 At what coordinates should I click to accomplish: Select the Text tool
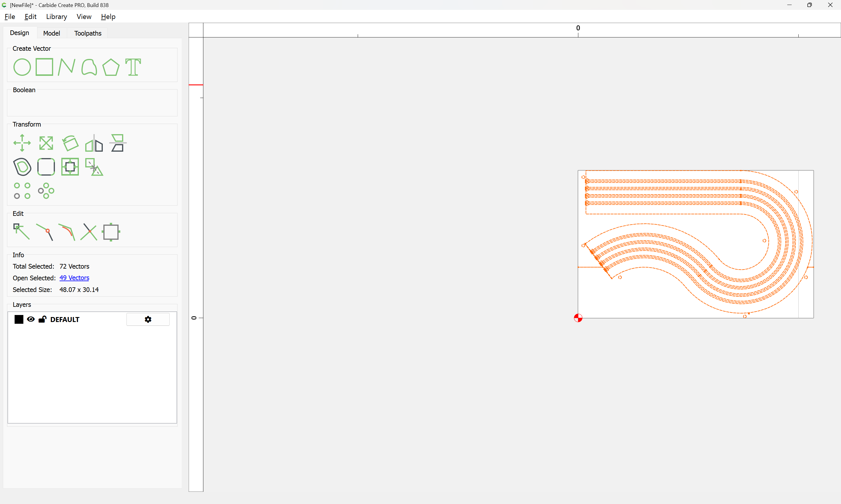click(x=133, y=67)
